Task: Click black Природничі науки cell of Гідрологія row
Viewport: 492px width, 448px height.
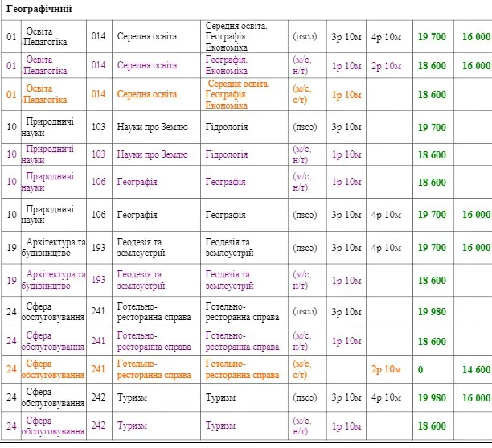Action: click(54, 127)
